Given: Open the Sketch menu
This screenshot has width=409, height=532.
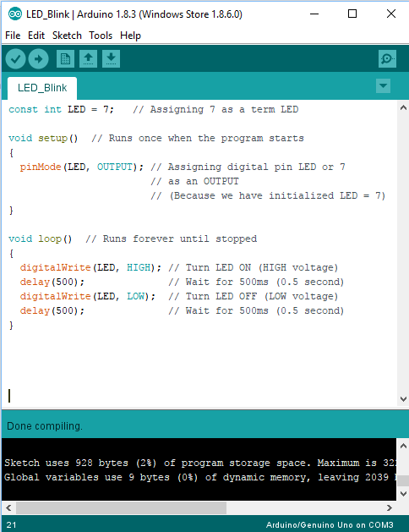Looking at the screenshot, I should coord(67,36).
